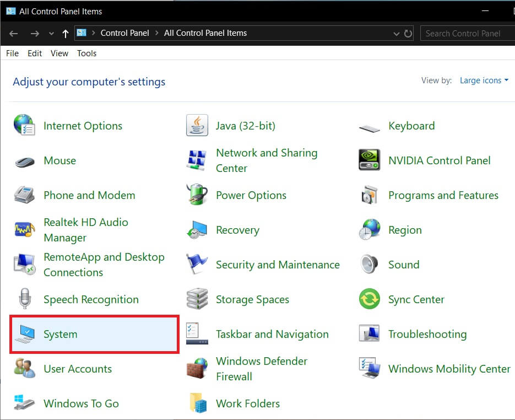
Task: Minimize the Control Panel window
Action: 485,11
